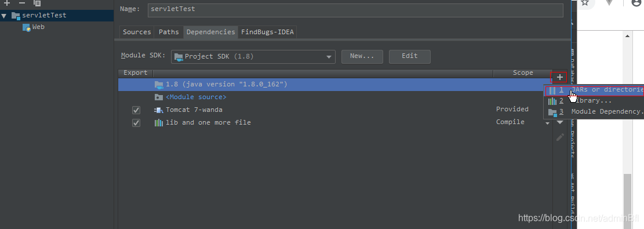Switch to the Sources tab

(137, 32)
